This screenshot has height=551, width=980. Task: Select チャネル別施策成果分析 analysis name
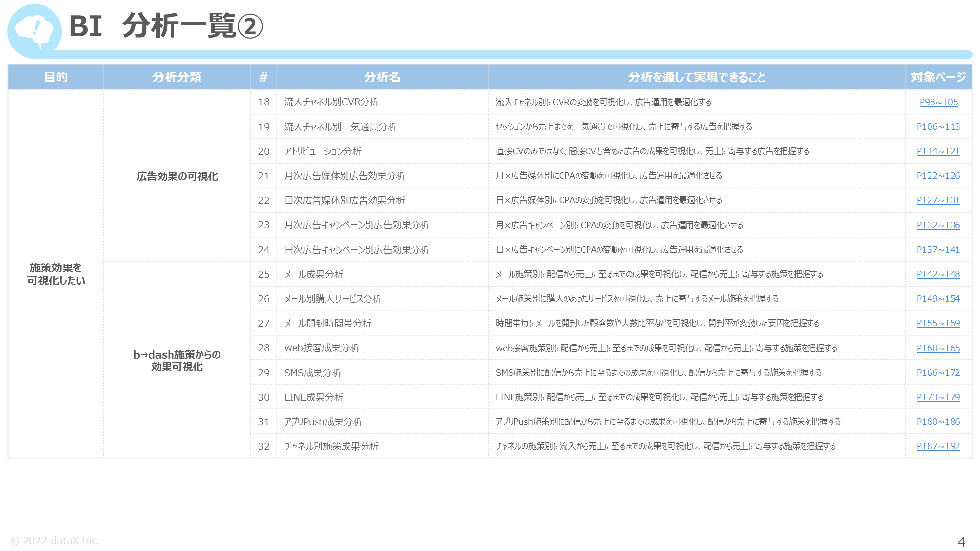[331, 446]
